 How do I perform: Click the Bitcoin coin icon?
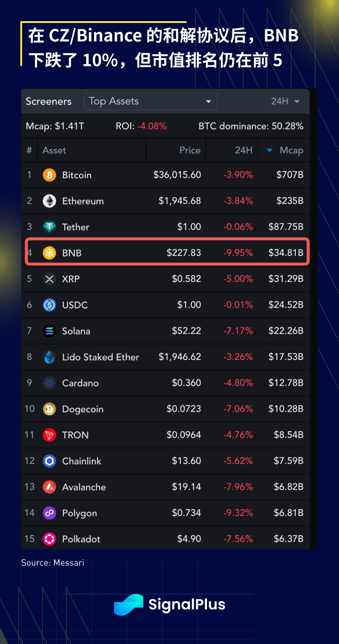pos(49,175)
